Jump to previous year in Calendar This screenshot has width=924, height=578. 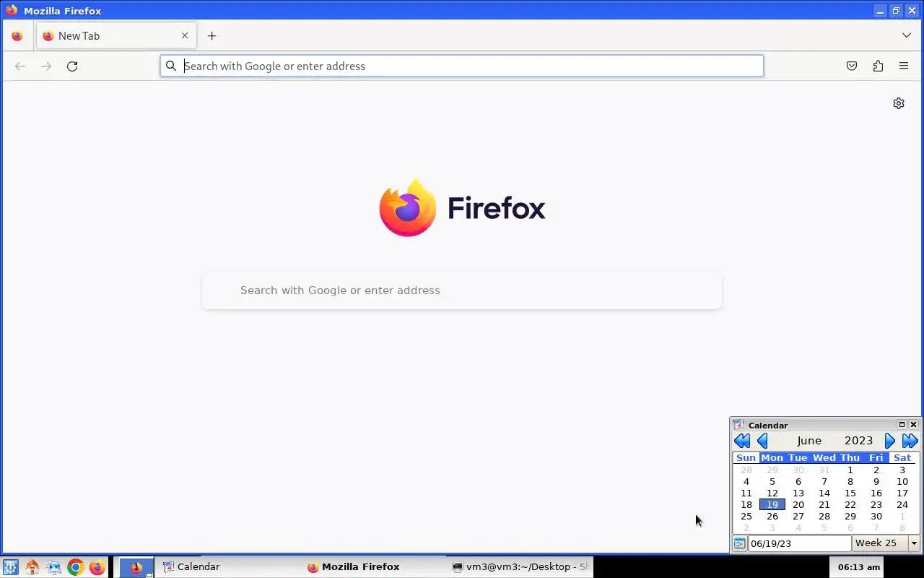point(741,441)
